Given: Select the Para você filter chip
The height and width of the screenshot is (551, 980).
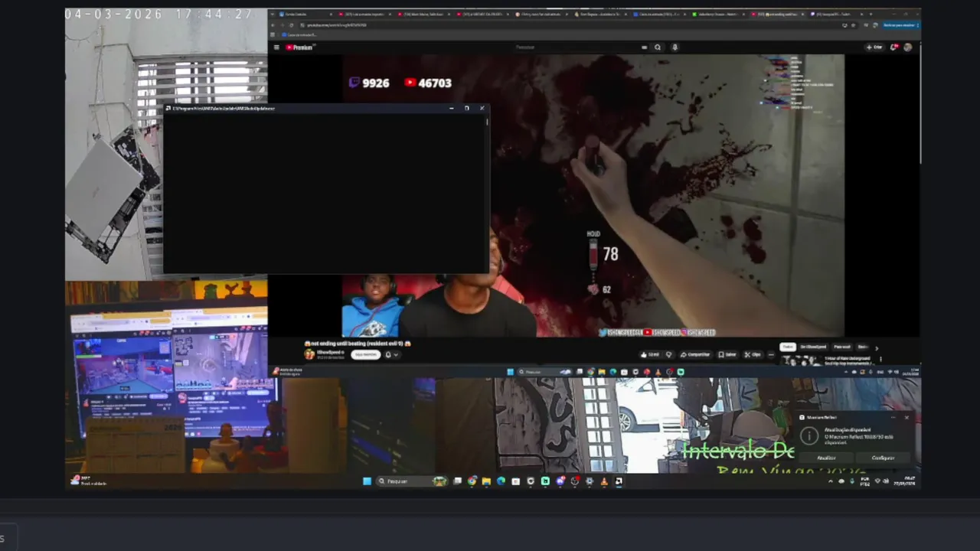Looking at the screenshot, I should [x=842, y=347].
